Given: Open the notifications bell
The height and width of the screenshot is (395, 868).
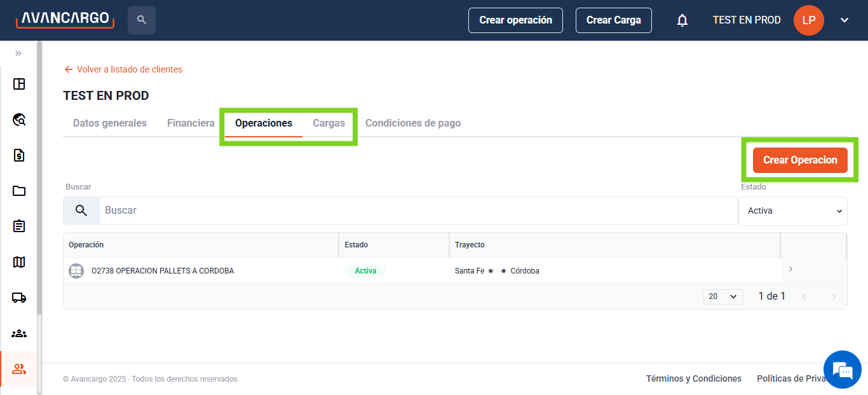Looking at the screenshot, I should (682, 20).
